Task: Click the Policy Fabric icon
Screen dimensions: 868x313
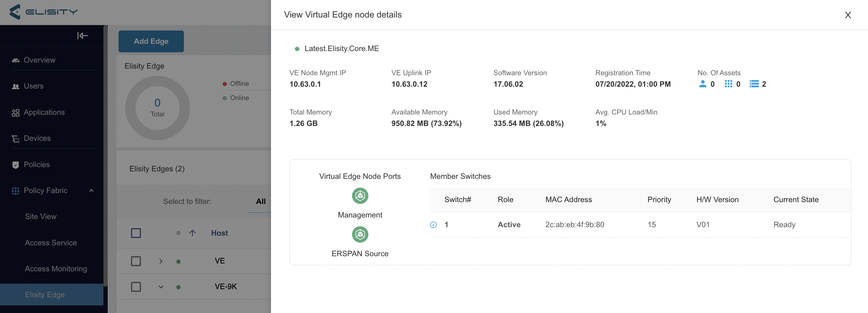Action: pyautogui.click(x=15, y=191)
